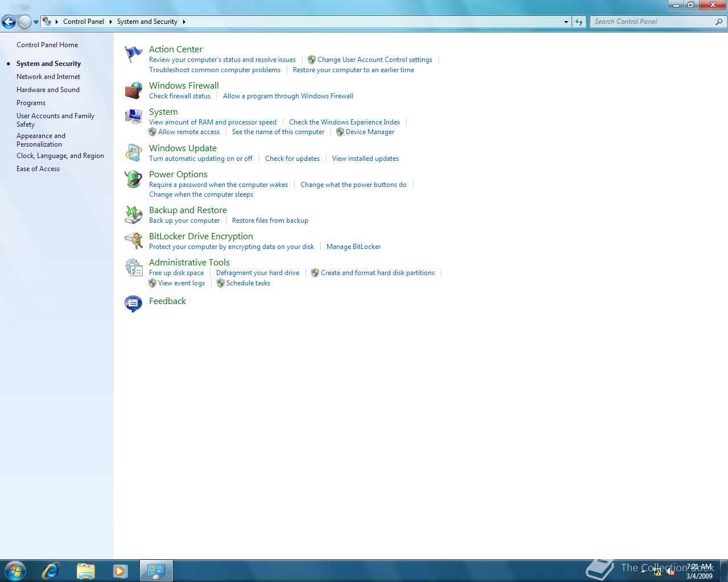The height and width of the screenshot is (582, 728).
Task: Click the Action Center flag icon
Action: pos(133,54)
